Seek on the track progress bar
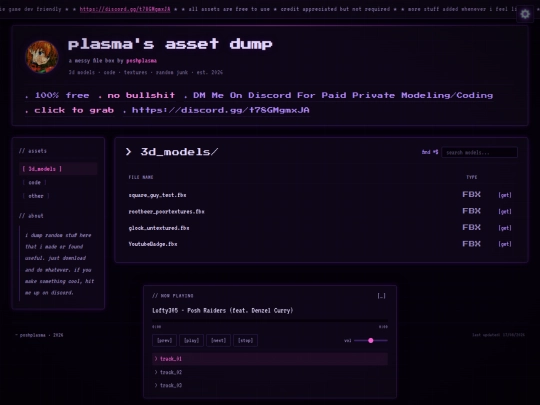This screenshot has height=405, width=540. 270,321
